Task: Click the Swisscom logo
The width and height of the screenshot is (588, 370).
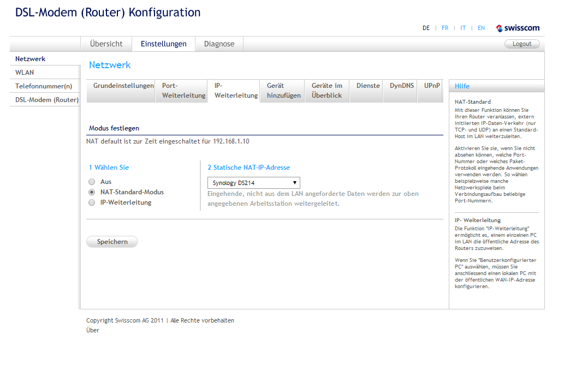Action: click(x=518, y=28)
